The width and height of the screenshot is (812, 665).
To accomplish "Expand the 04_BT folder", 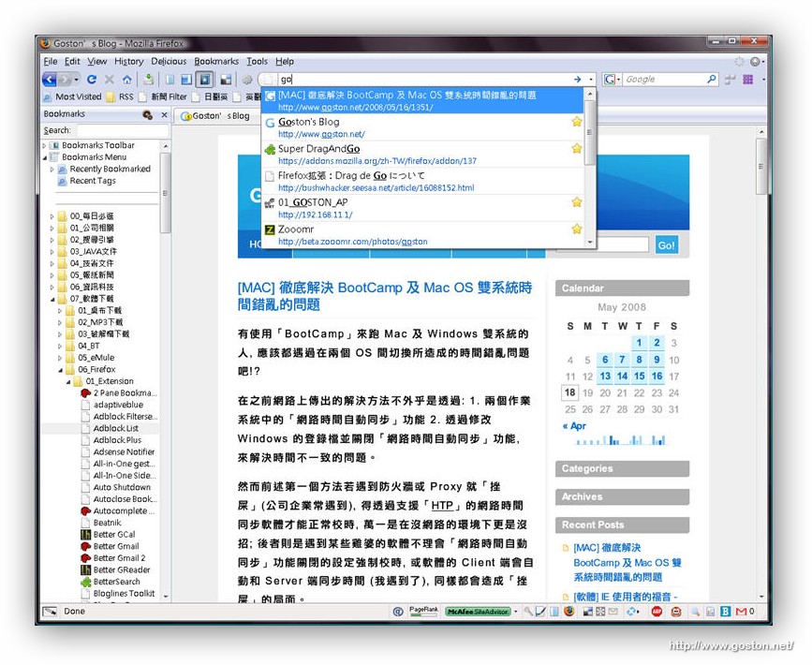I will coord(60,346).
